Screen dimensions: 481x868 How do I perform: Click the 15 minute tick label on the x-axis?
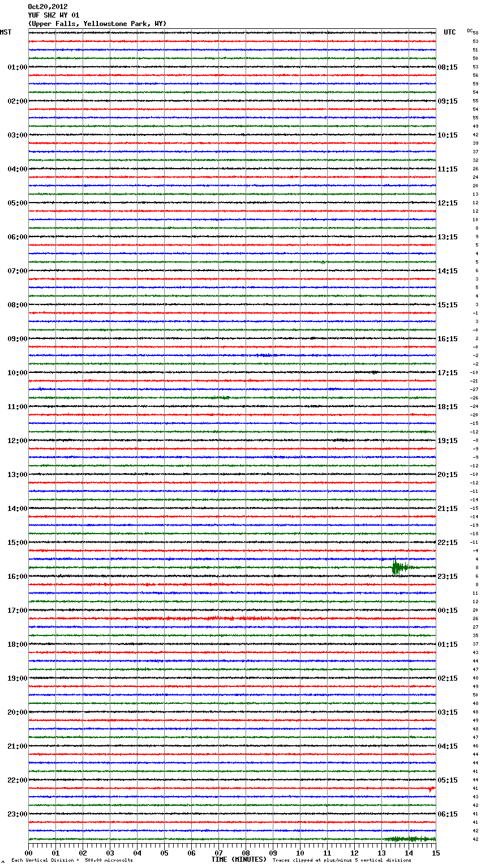click(x=435, y=853)
